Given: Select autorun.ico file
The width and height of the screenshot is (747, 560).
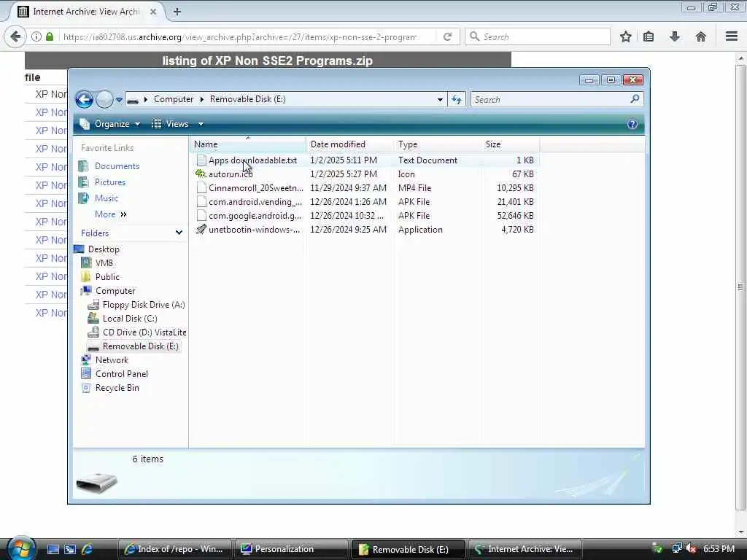Looking at the screenshot, I should tap(231, 174).
